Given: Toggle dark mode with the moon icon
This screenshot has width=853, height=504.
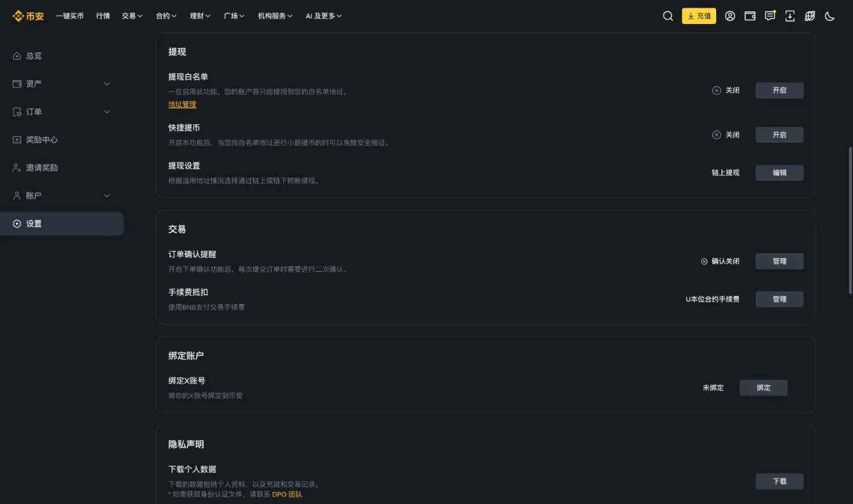Looking at the screenshot, I should point(830,16).
